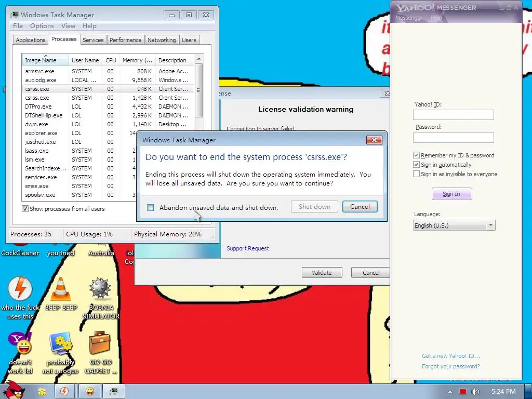Click Cancel in the license warning window
532x399 pixels.
tap(370, 272)
